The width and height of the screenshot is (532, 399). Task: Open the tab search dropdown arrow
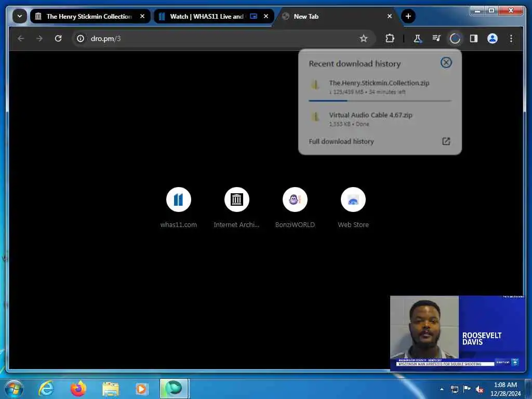tap(20, 16)
